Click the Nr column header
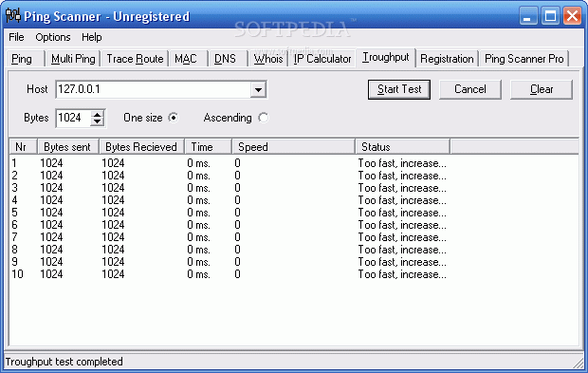588x373 pixels. pos(24,147)
